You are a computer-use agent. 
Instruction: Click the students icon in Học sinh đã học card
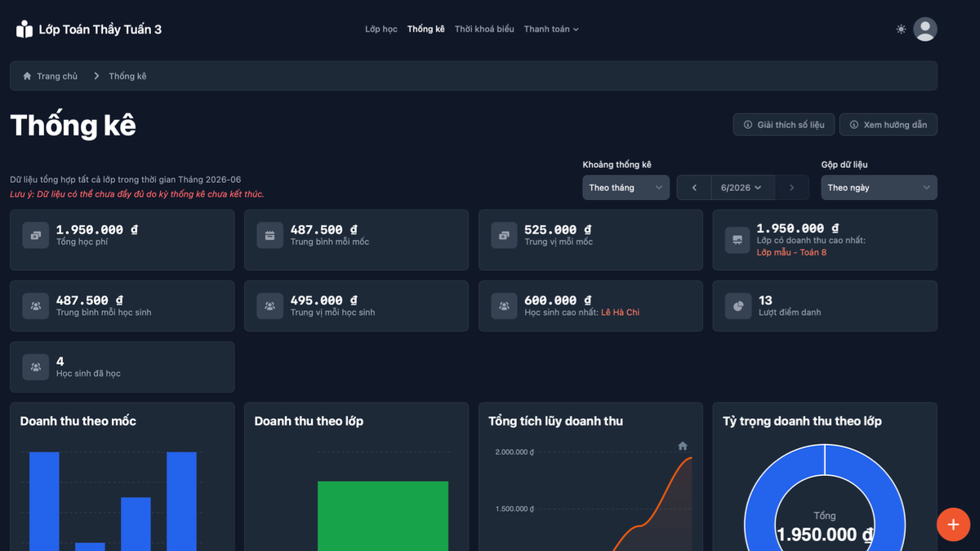click(x=36, y=367)
